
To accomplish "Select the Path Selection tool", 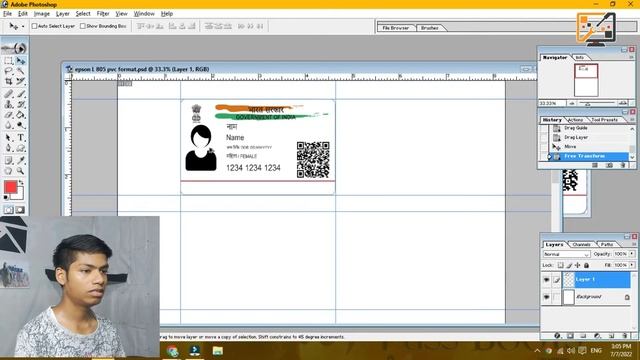I will click(x=8, y=138).
